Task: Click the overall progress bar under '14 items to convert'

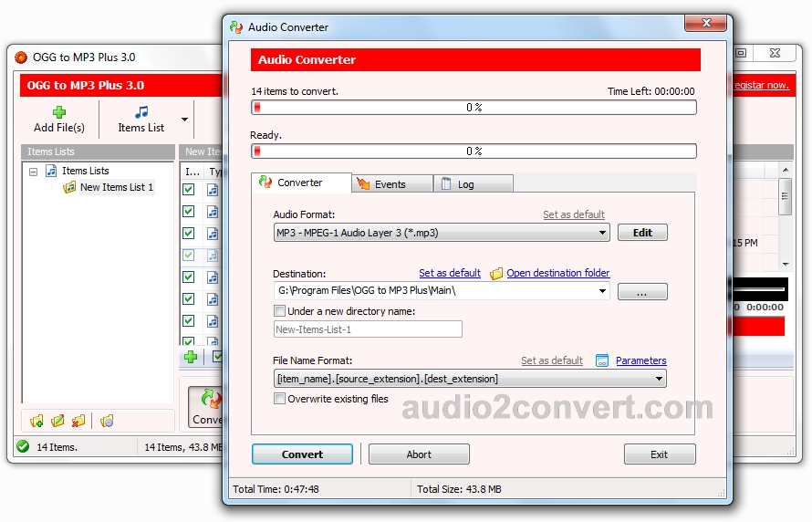Action: (474, 107)
